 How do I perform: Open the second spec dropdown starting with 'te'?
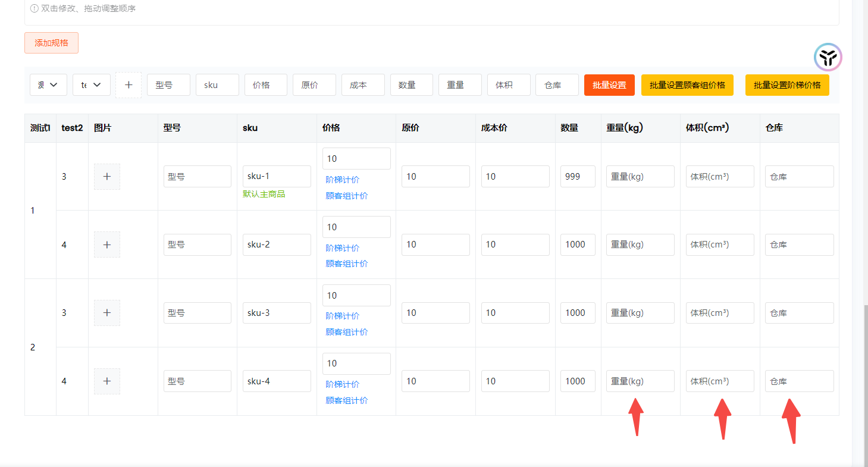point(92,85)
